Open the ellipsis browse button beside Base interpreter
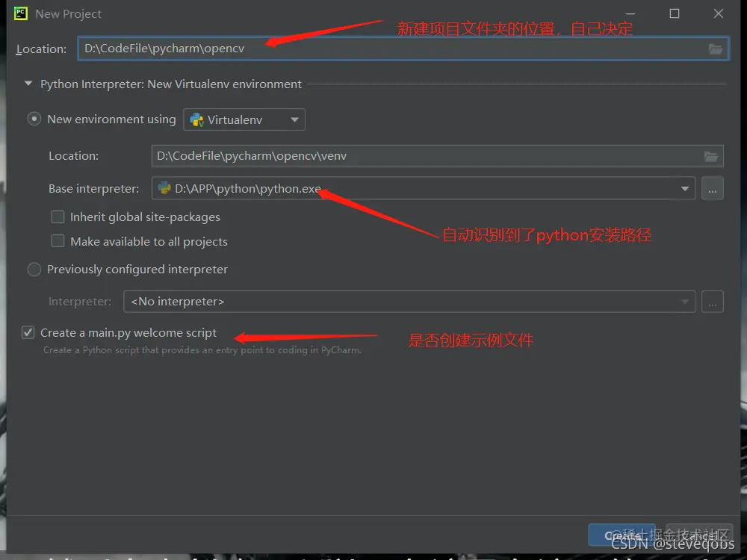The image size is (747, 560). pos(712,189)
